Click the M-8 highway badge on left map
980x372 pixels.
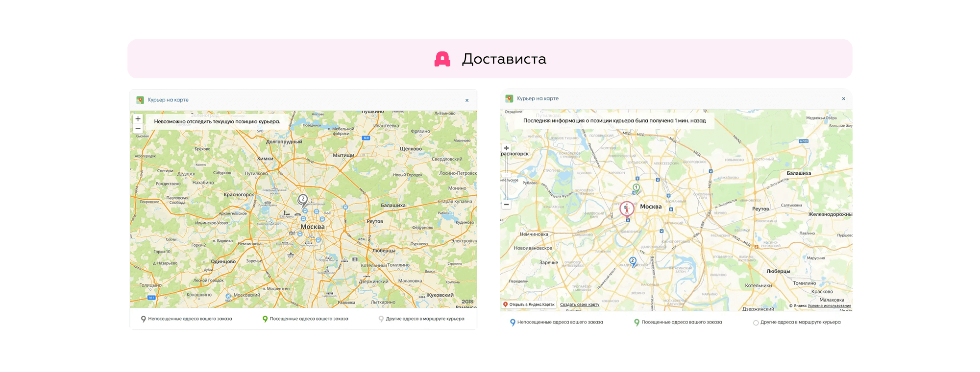(x=366, y=138)
